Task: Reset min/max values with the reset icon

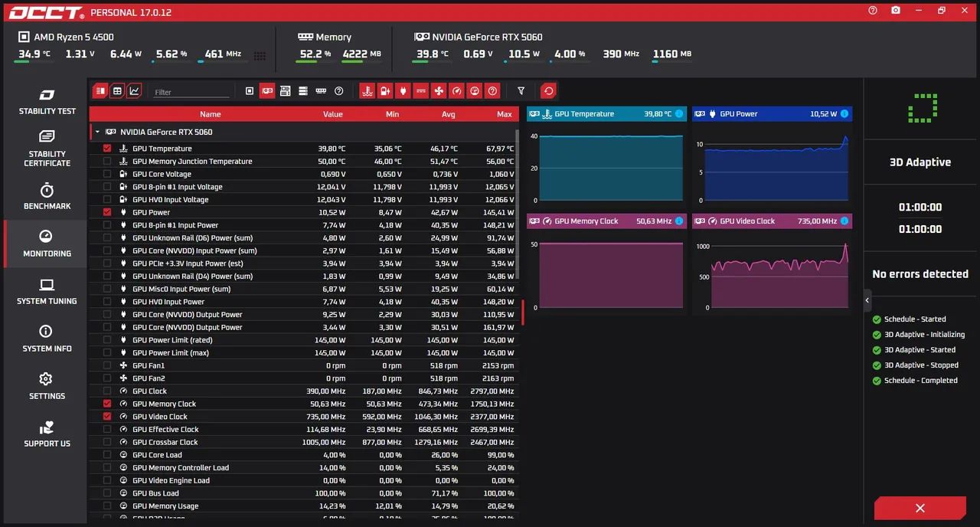Action: pyautogui.click(x=548, y=91)
